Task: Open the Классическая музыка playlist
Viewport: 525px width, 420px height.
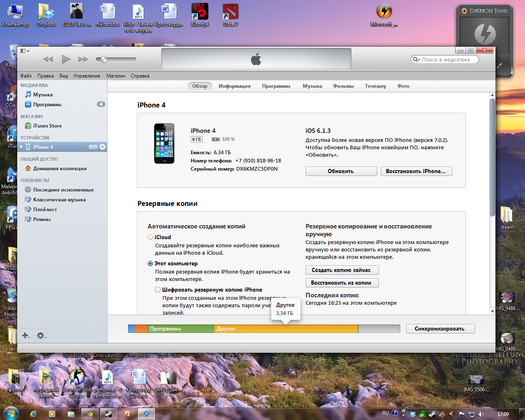Action: point(59,199)
